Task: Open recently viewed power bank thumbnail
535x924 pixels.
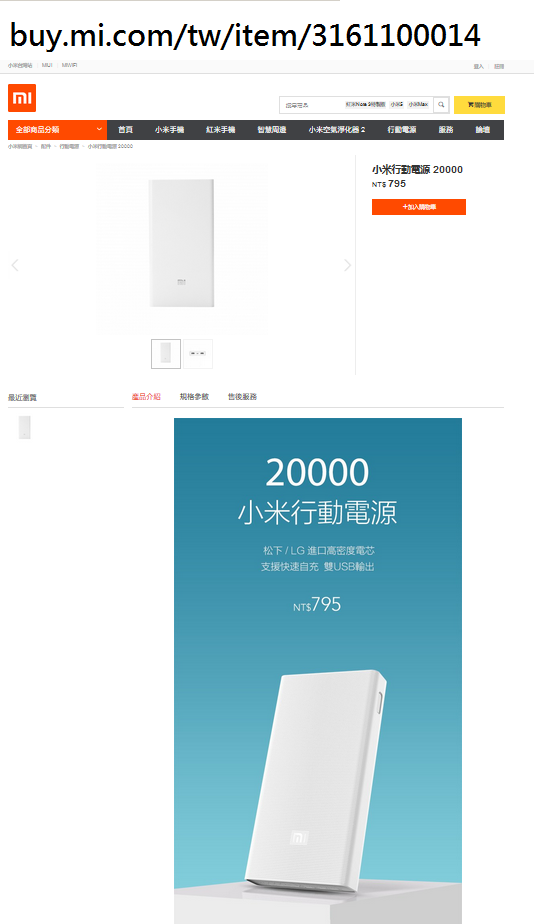Action: click(25, 427)
